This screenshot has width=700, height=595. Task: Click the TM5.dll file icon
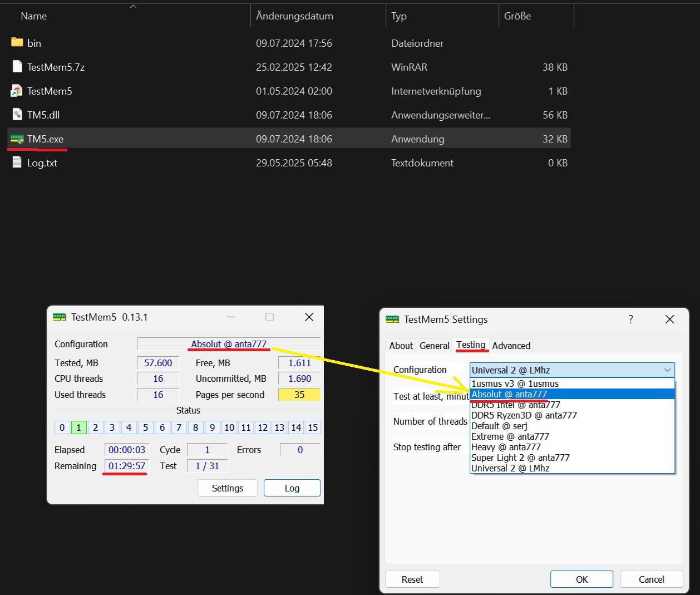pyautogui.click(x=17, y=115)
